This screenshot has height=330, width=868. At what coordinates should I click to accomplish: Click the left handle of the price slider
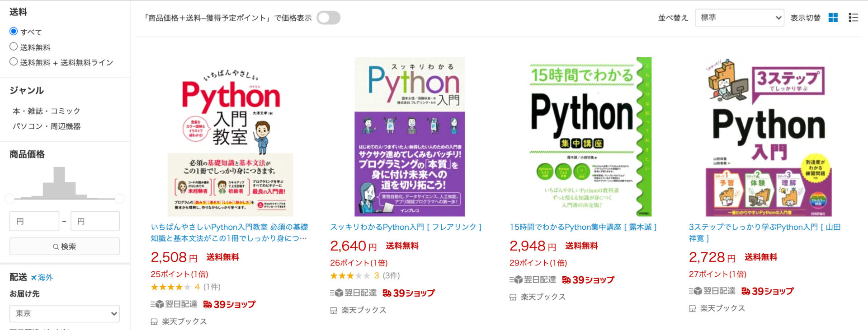pyautogui.click(x=9, y=198)
